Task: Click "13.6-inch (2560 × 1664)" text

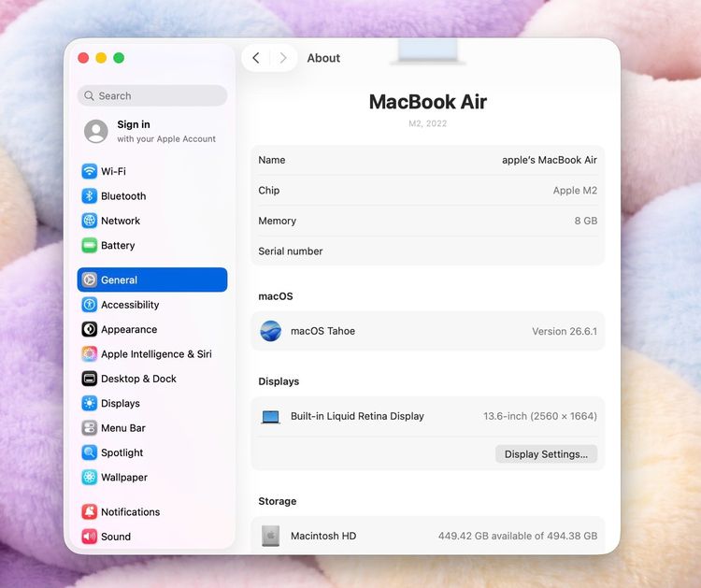Action: tap(540, 416)
